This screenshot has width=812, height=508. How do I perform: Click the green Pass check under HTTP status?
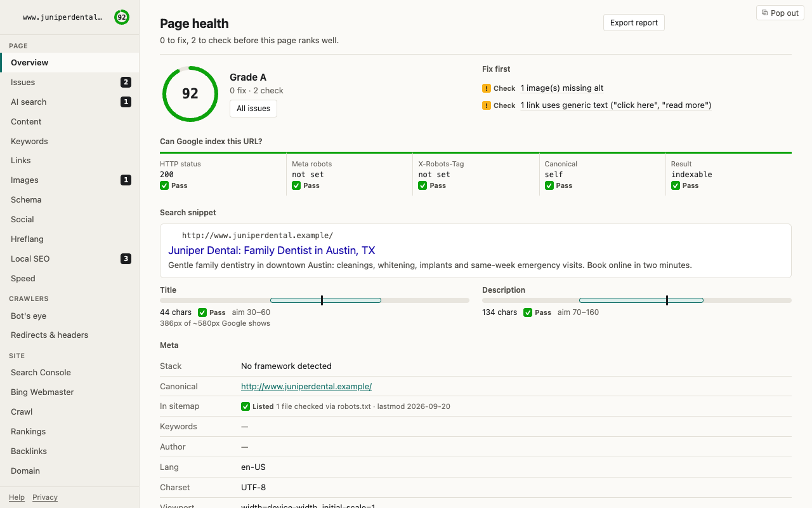(164, 185)
